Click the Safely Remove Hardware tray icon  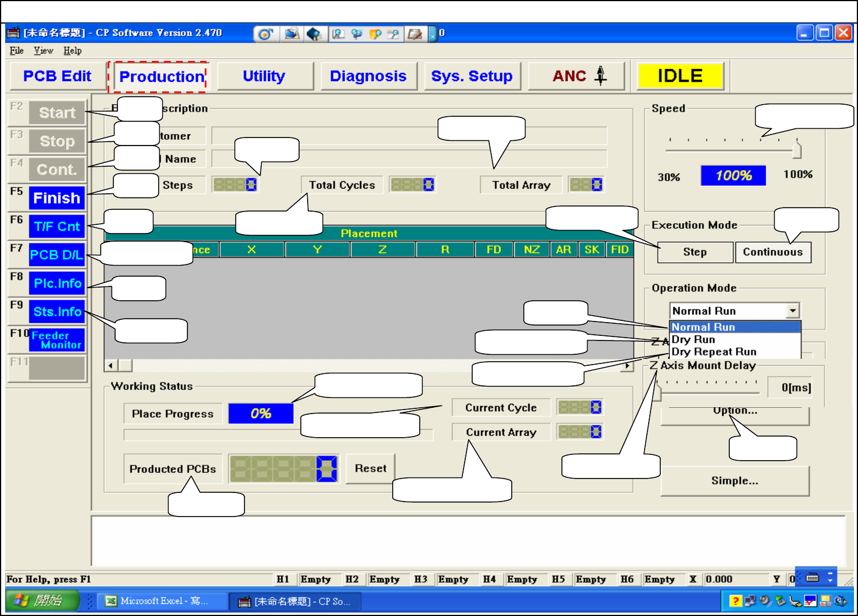(780, 601)
